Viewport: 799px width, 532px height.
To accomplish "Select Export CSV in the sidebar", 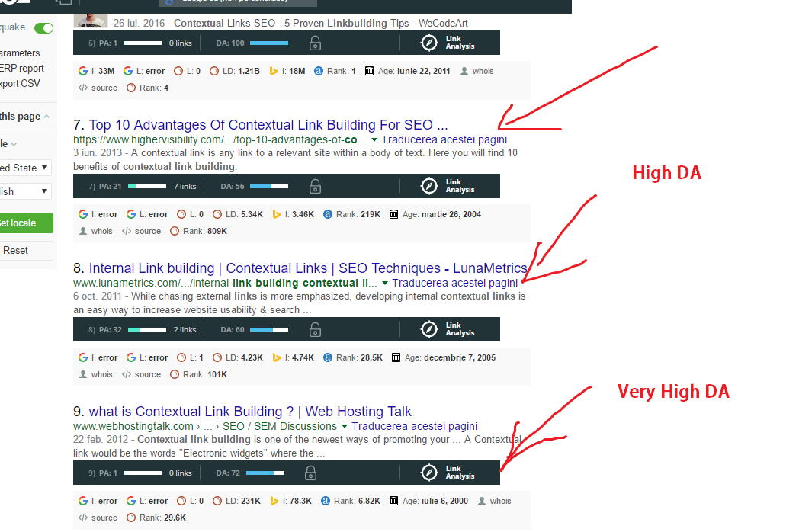I will click(20, 84).
